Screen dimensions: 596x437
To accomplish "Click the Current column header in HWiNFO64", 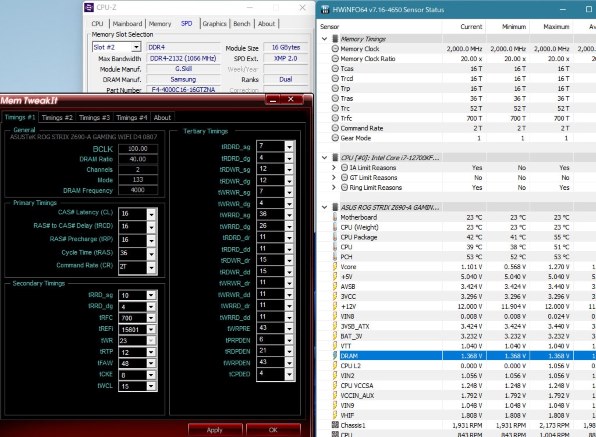I will point(464,27).
